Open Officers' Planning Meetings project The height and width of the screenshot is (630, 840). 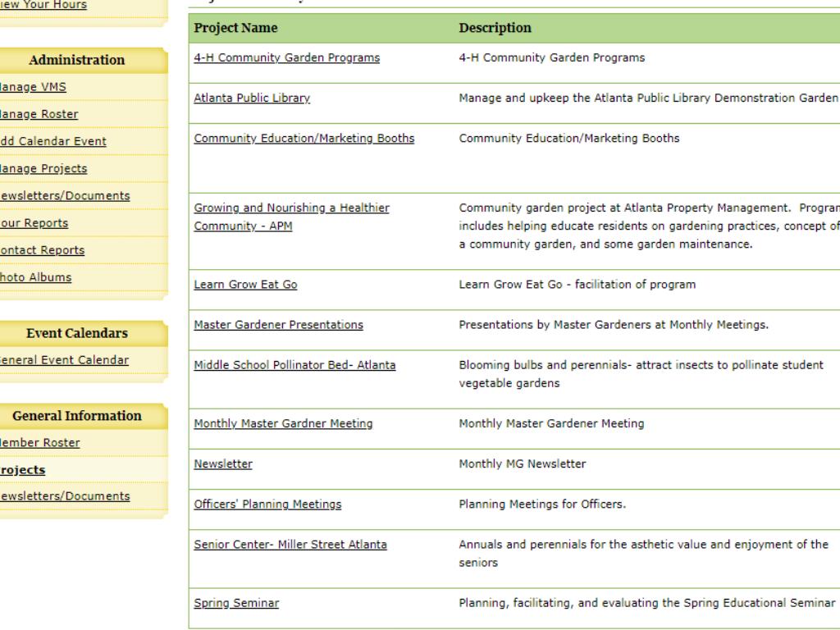point(267,504)
